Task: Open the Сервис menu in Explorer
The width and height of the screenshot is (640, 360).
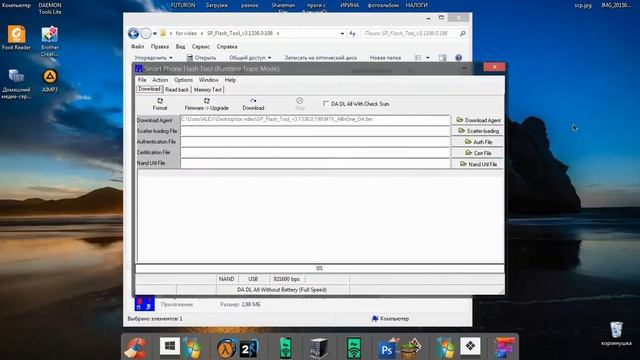Action: pos(201,47)
